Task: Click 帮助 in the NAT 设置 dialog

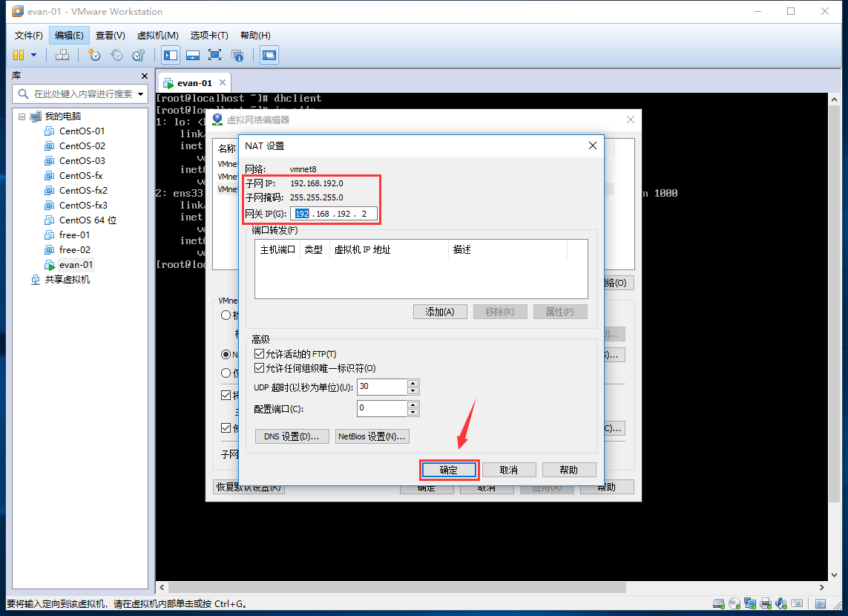Action: (569, 470)
